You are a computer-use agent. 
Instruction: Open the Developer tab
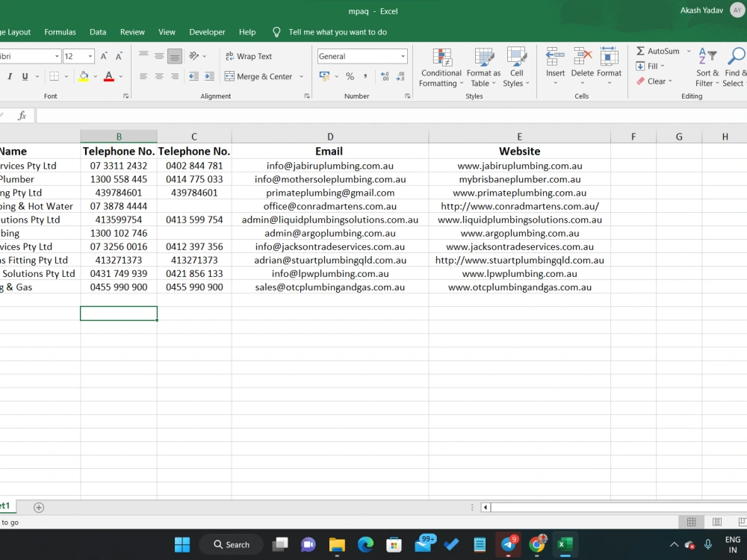point(207,32)
